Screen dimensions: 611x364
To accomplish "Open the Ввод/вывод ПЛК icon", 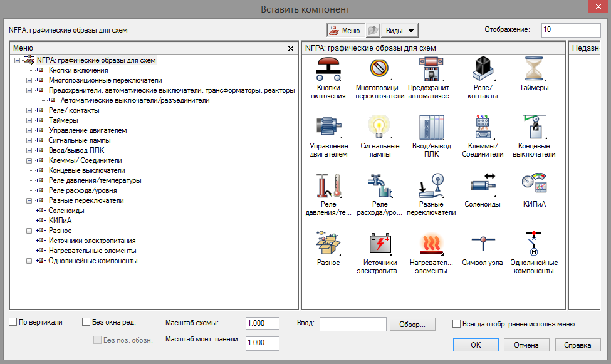I will click(431, 127).
